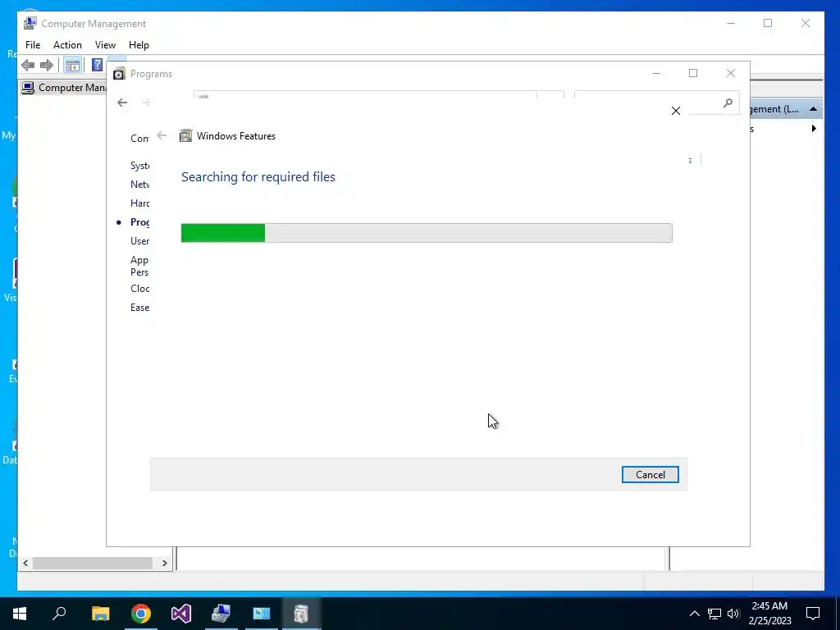Image resolution: width=840 pixels, height=630 pixels.
Task: Collapse the Actions pane section arrow
Action: (x=813, y=109)
